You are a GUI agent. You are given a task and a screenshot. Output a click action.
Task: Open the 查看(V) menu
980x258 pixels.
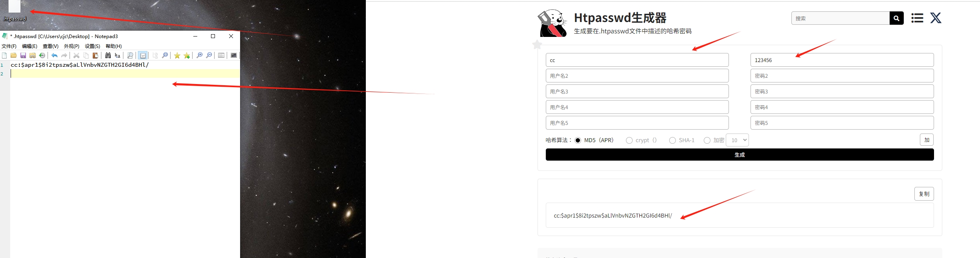[x=51, y=46]
